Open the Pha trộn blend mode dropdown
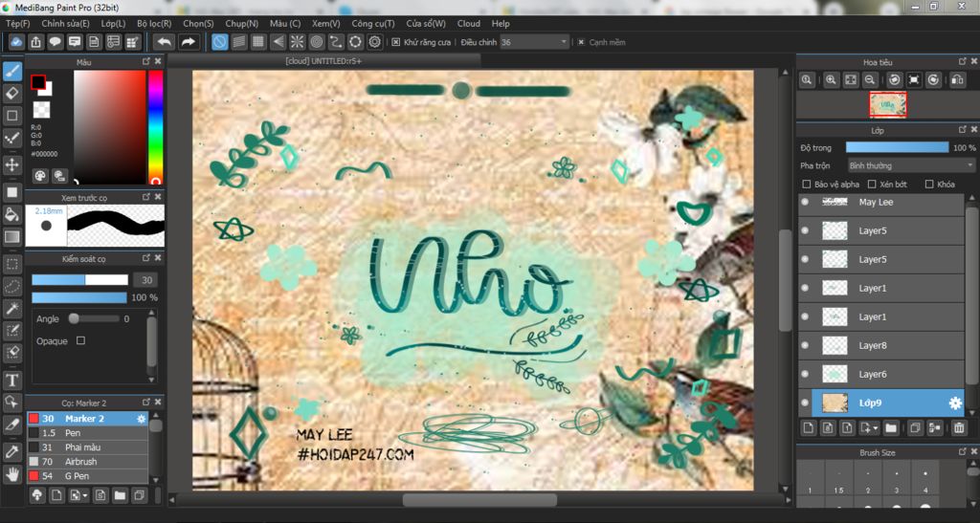 (911, 165)
